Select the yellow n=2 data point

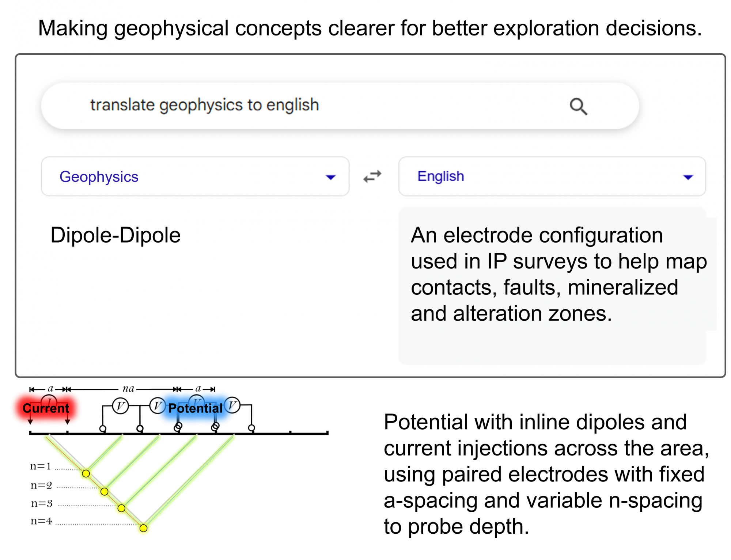[104, 491]
